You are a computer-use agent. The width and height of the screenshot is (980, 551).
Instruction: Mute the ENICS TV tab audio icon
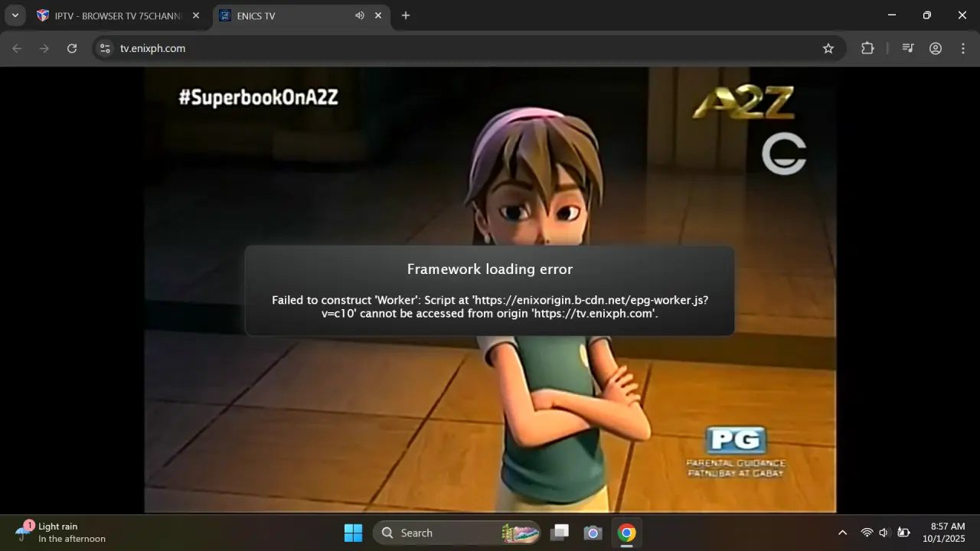(x=359, y=15)
